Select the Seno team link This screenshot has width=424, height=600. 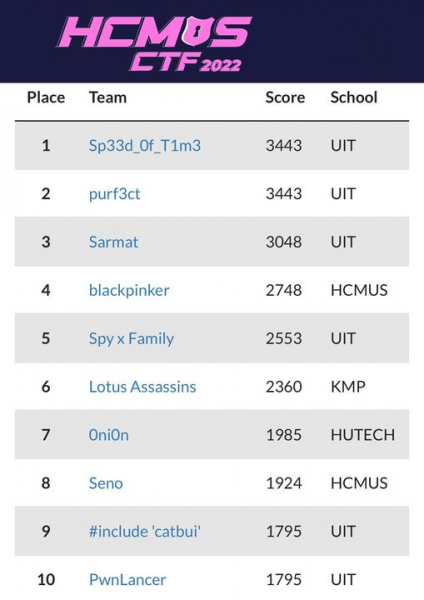[106, 483]
